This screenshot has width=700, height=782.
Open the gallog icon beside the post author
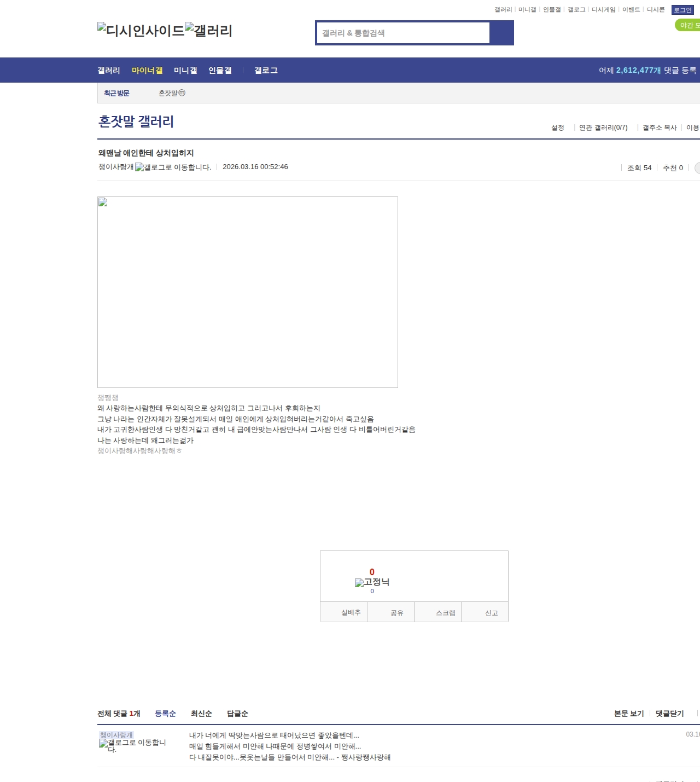pyautogui.click(x=173, y=167)
